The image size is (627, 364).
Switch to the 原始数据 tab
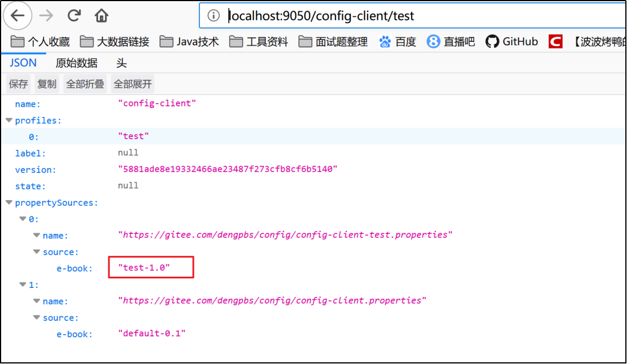coord(76,63)
